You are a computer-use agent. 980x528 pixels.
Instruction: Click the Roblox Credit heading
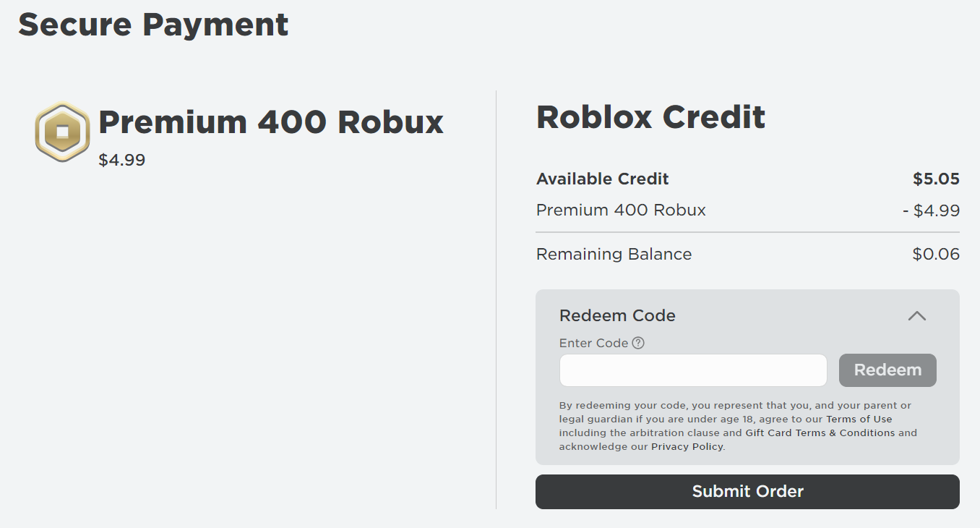(x=650, y=116)
